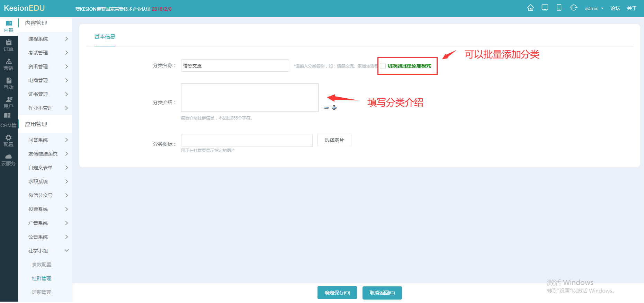Shrink textarea with the minus icon
The height and width of the screenshot is (303, 644).
click(326, 108)
